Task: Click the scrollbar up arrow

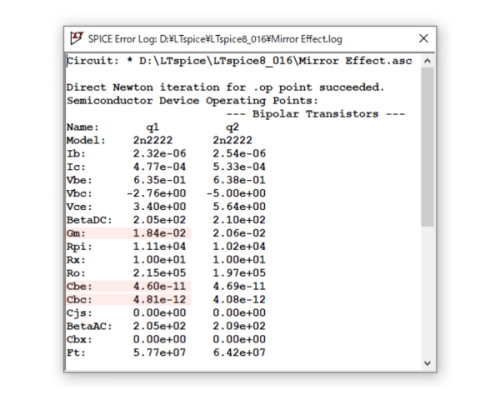Action: tap(427, 61)
